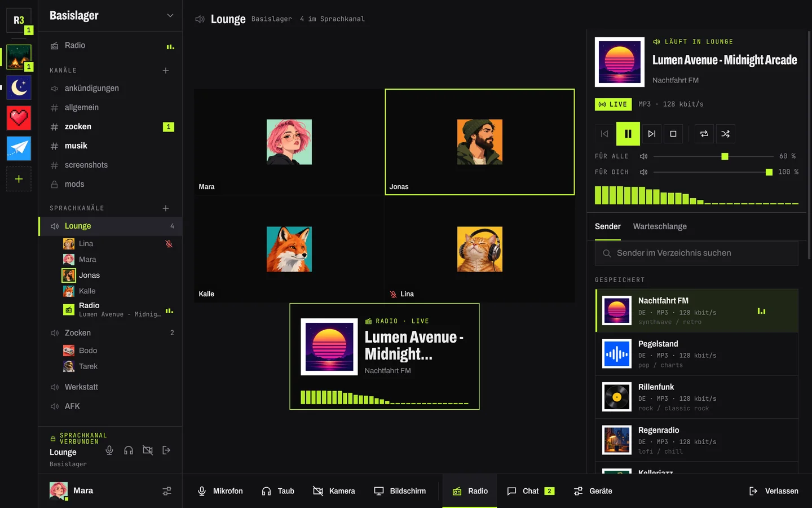The image size is (812, 508).
Task: Open user settings next to Mara
Action: [x=167, y=491]
